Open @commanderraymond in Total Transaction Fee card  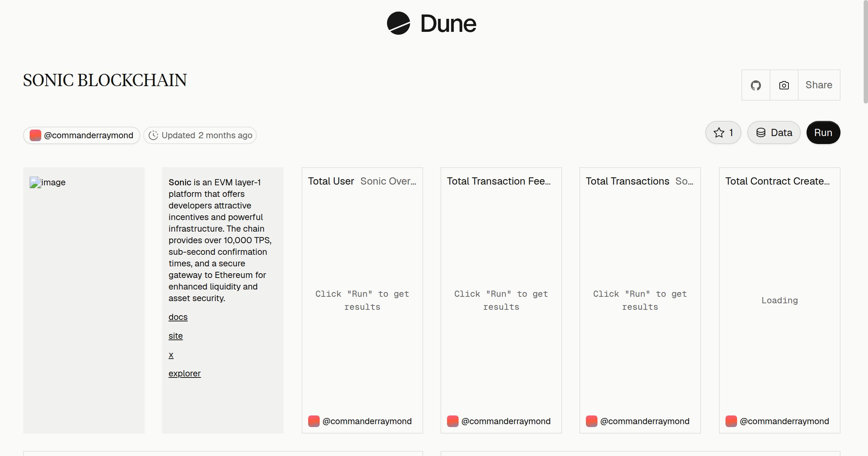506,421
